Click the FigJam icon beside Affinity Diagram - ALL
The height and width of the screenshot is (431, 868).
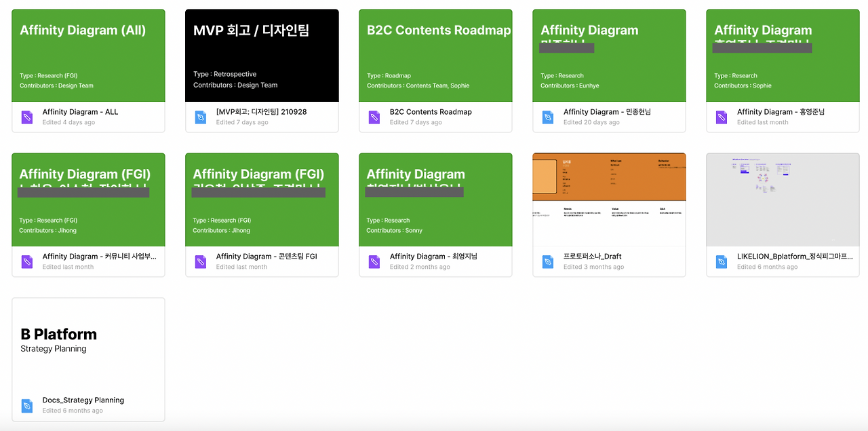point(26,117)
